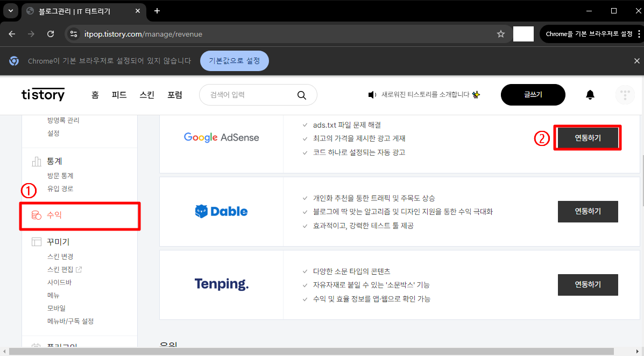Viewport: 644px width, 356px height.
Task: Click the tistory logo
Action: [43, 95]
